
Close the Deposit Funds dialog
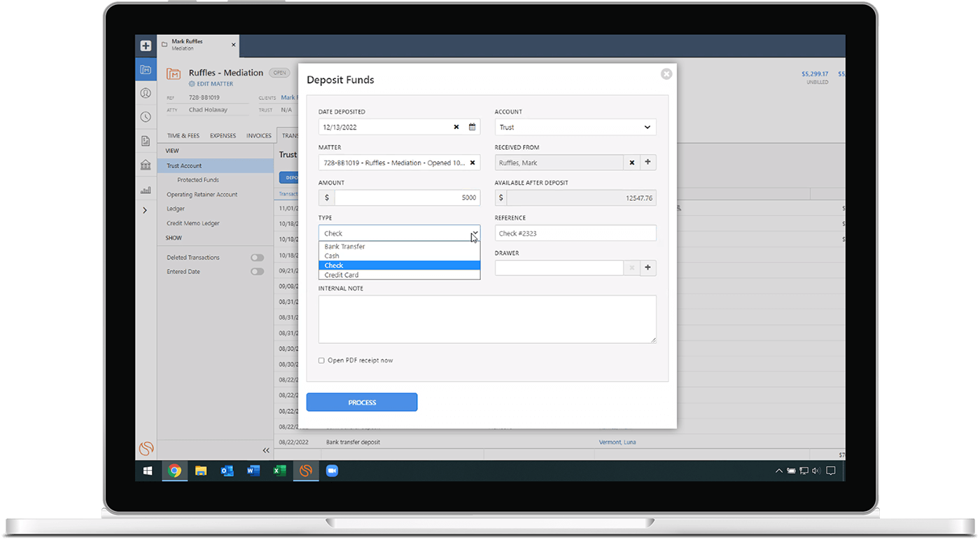(666, 73)
